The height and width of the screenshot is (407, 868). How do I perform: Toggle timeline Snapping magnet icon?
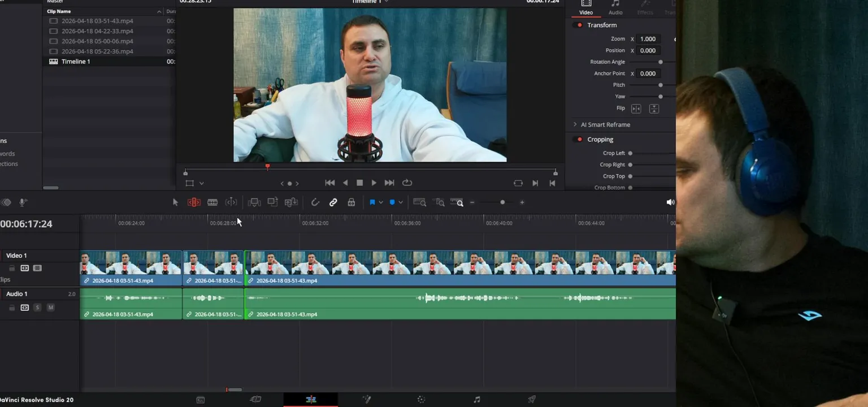pos(315,202)
